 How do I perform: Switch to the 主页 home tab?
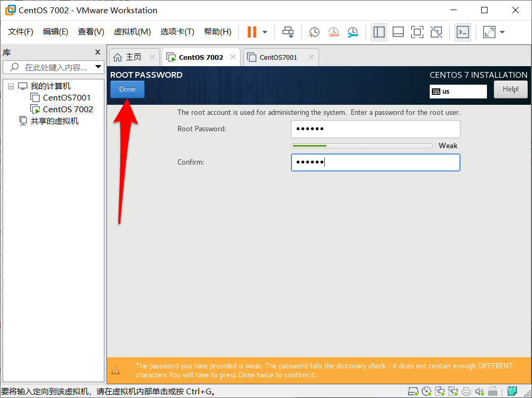tap(134, 57)
